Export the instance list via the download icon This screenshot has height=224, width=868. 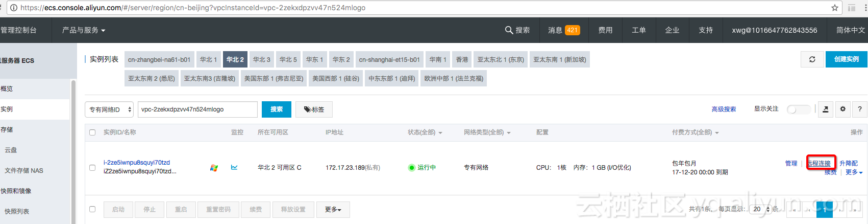pos(826,109)
